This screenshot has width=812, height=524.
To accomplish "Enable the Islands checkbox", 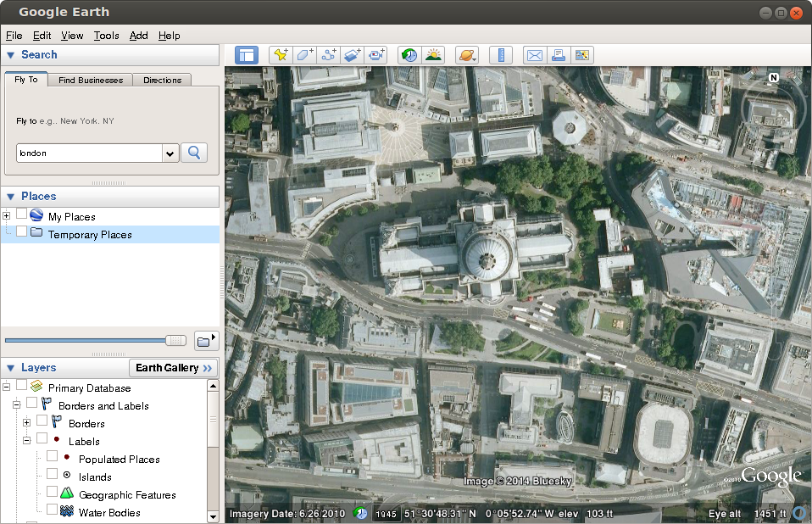I will (52, 474).
